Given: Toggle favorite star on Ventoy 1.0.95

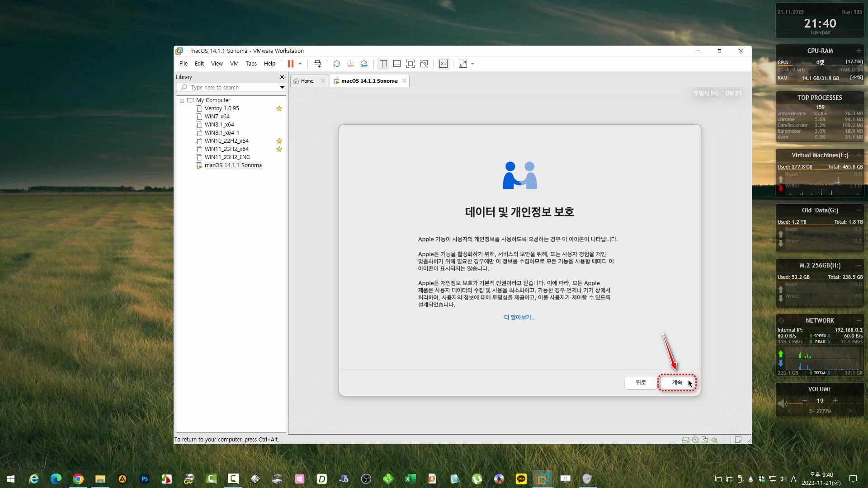Looking at the screenshot, I should 279,108.
